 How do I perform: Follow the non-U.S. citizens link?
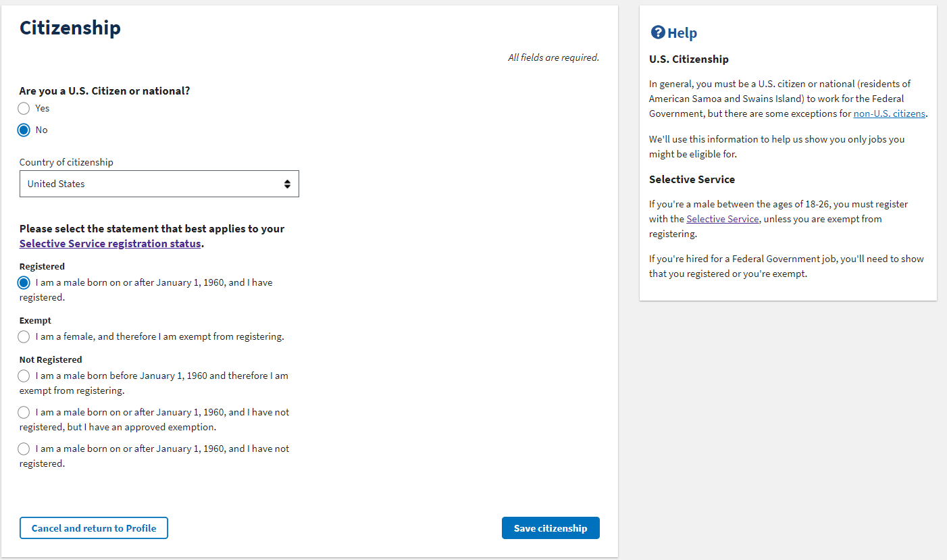(x=889, y=113)
